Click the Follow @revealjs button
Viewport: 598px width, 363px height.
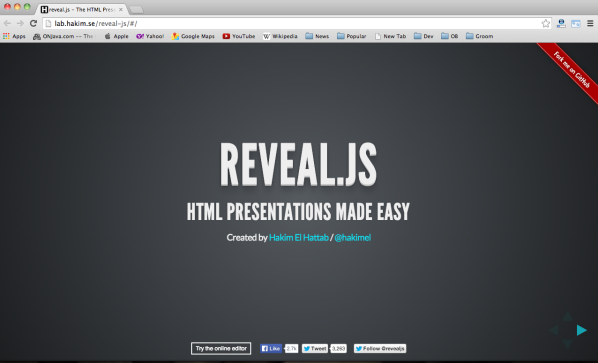pos(380,349)
